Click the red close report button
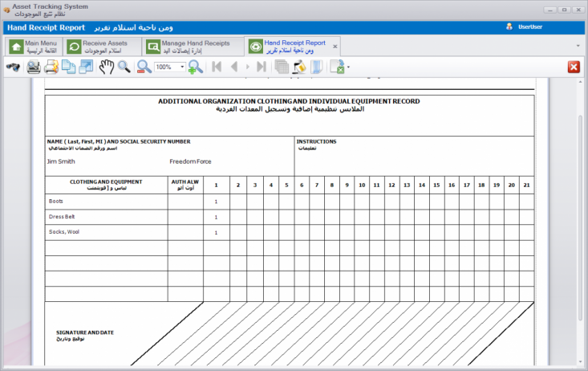The width and height of the screenshot is (588, 371). point(574,67)
